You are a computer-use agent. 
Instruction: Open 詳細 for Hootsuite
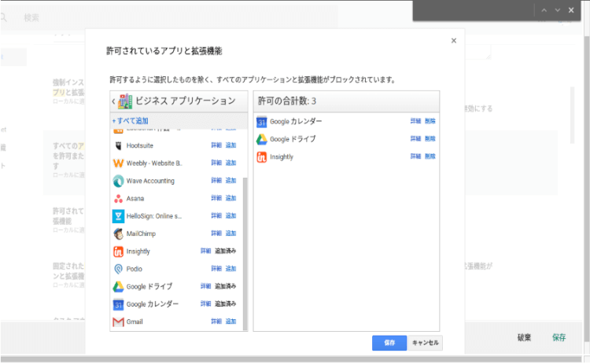click(216, 145)
